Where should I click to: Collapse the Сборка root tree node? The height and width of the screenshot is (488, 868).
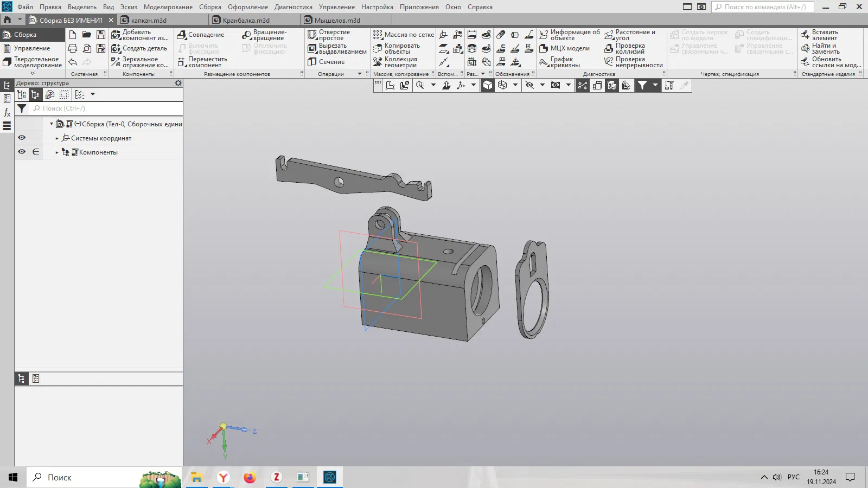click(52, 124)
